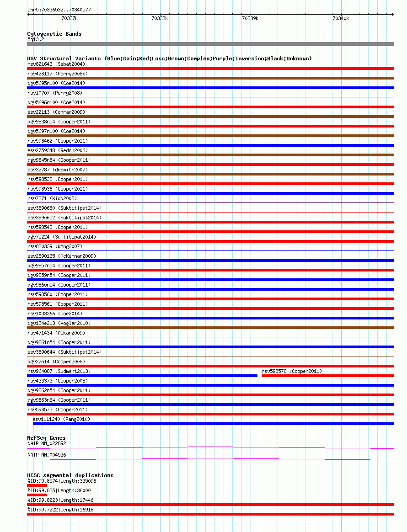
Task: Open esv2590135 (McKernan2009) label
Action: click(62, 256)
